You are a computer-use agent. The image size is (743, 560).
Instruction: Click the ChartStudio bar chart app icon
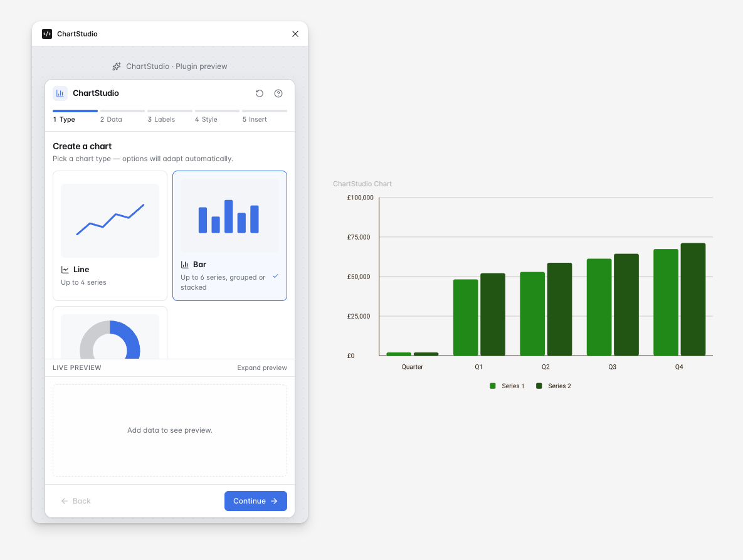pos(60,93)
